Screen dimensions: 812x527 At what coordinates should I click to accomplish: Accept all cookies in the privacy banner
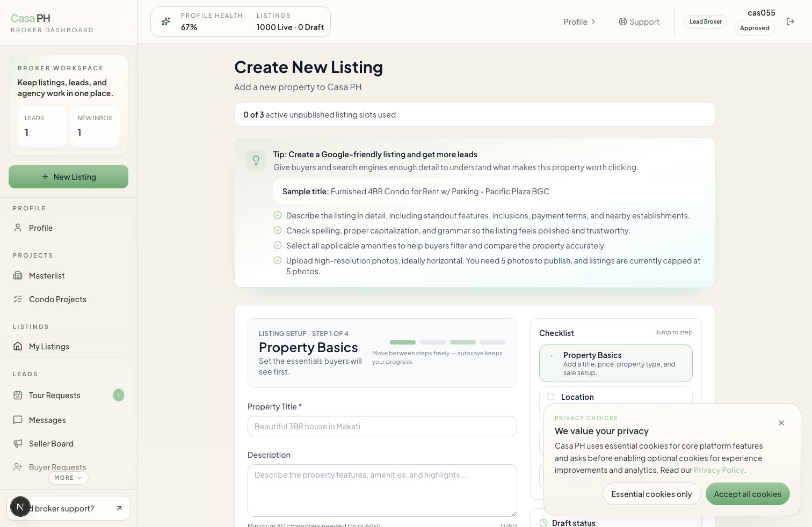pyautogui.click(x=748, y=494)
